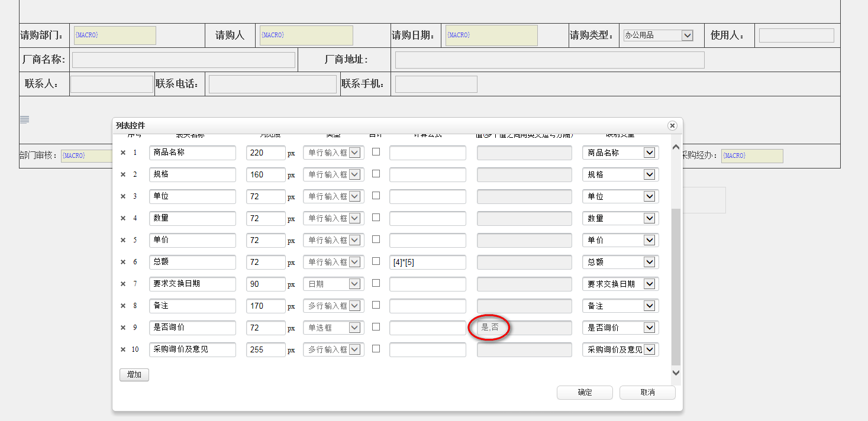The height and width of the screenshot is (421, 868).
Task: Confirm with the 确定 button
Action: pos(585,393)
